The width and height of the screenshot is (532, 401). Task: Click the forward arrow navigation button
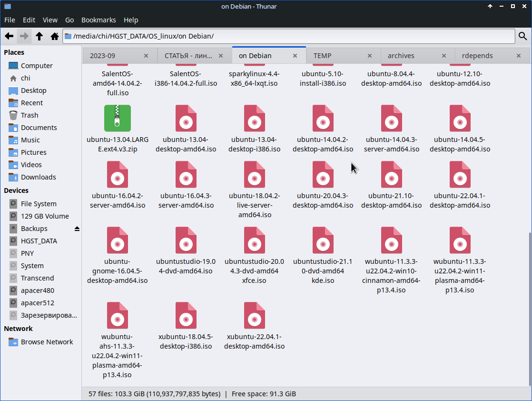point(24,36)
